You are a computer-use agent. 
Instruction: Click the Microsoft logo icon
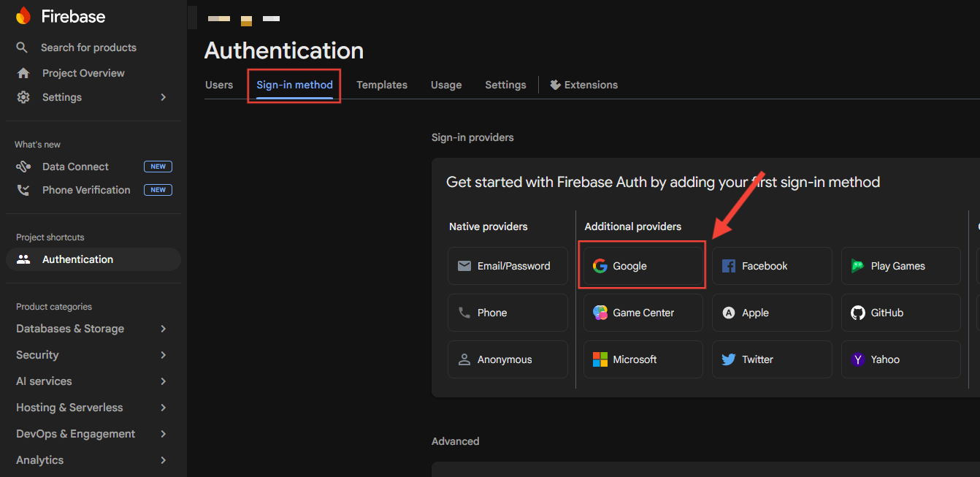(x=600, y=359)
